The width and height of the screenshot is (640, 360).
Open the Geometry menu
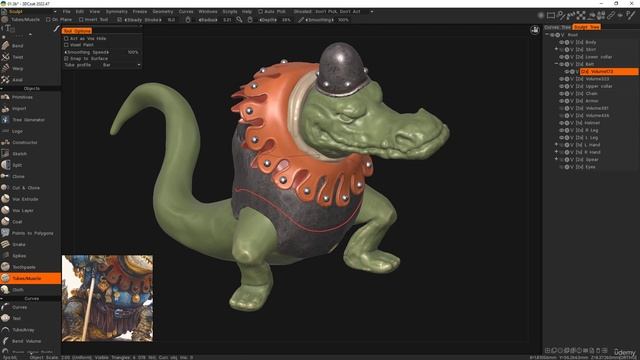(163, 12)
